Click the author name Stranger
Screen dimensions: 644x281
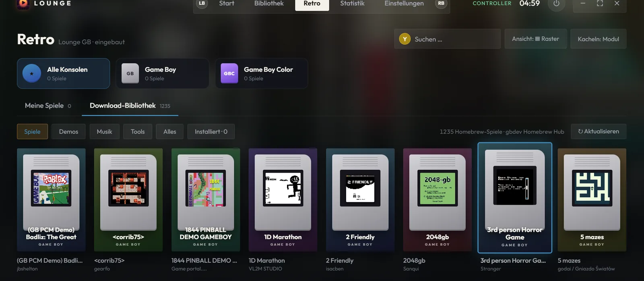pos(491,269)
